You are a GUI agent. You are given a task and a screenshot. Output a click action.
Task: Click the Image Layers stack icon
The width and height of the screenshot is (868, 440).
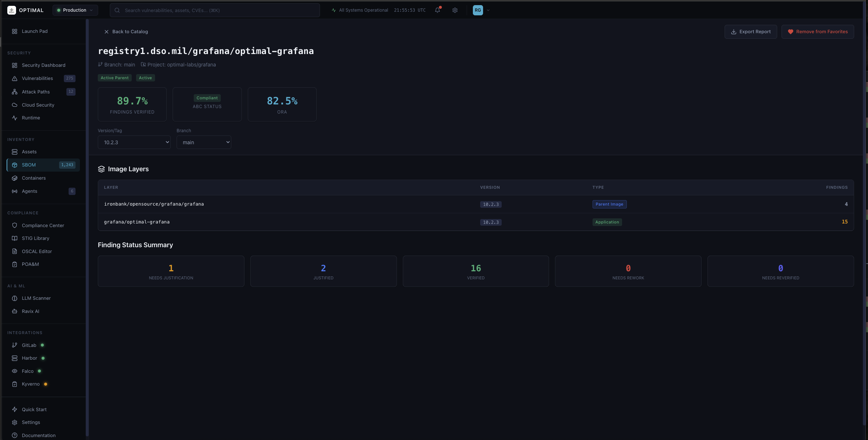tap(101, 169)
